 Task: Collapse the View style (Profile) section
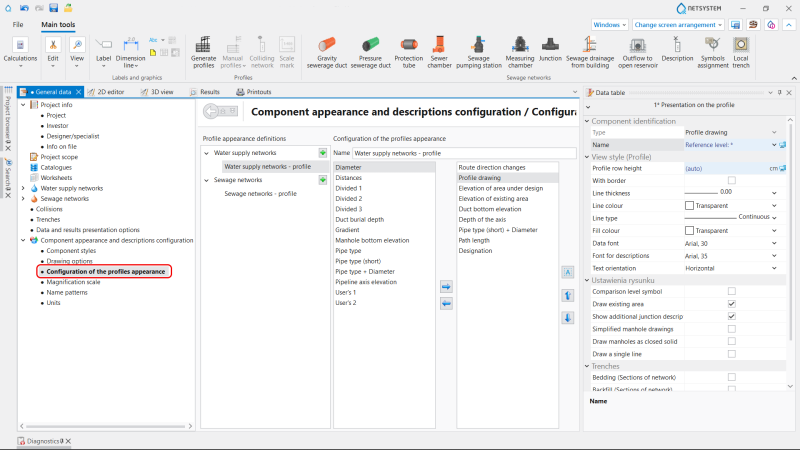587,157
